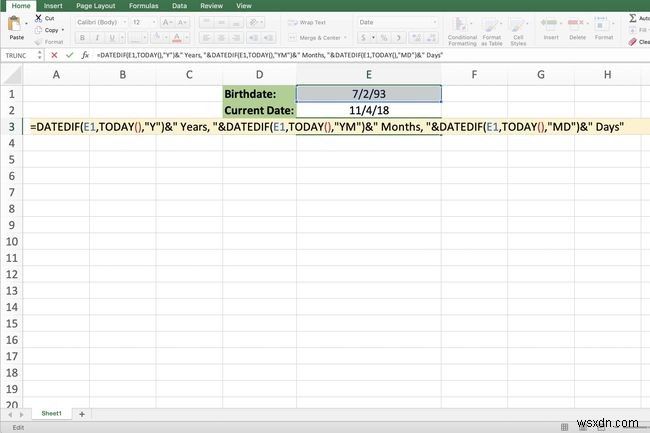Open the Formulas tab
This screenshot has width=650, height=433.
point(143,6)
